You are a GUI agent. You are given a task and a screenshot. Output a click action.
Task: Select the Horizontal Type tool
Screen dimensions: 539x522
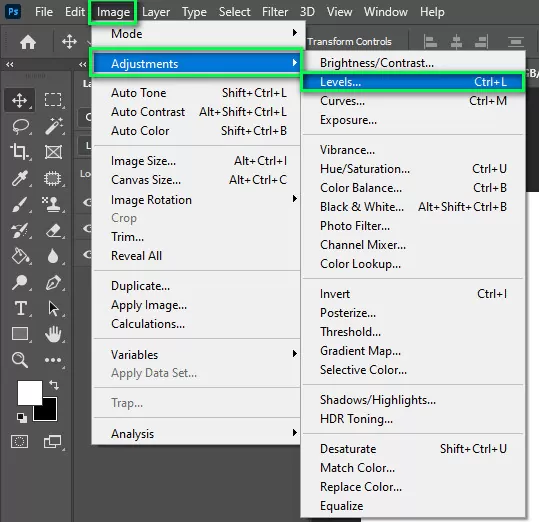(21, 308)
